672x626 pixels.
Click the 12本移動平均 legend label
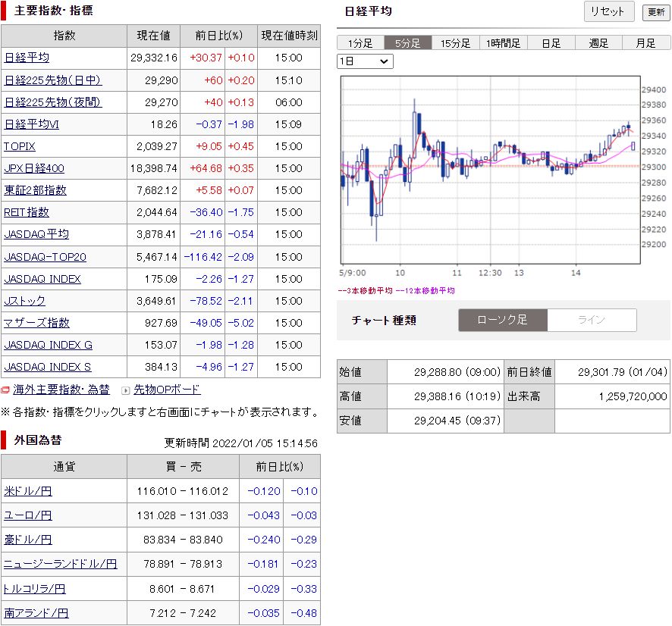425,291
